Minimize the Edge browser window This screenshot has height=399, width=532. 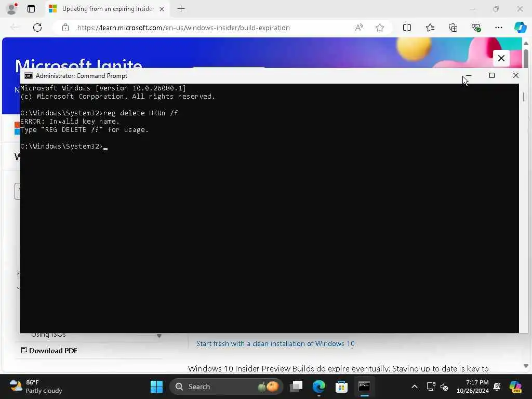coord(472,9)
